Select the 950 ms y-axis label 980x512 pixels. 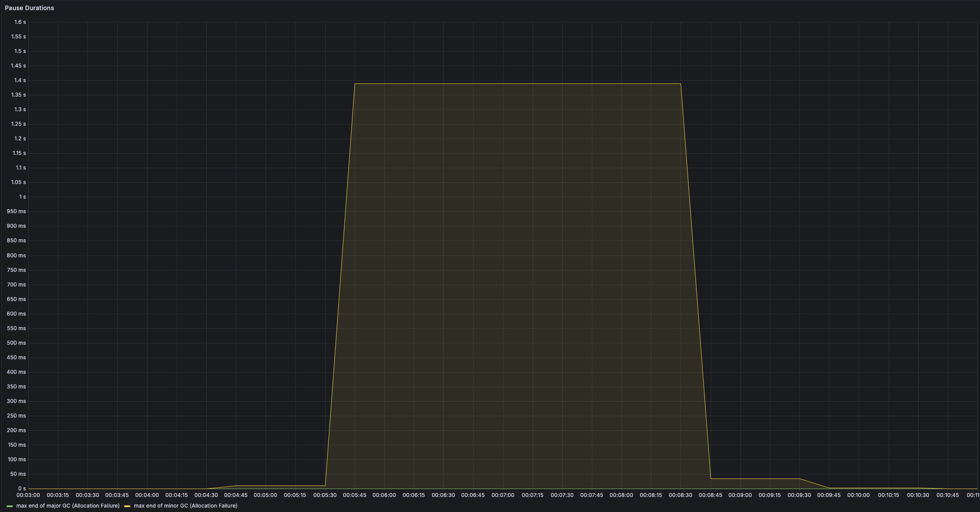point(16,211)
